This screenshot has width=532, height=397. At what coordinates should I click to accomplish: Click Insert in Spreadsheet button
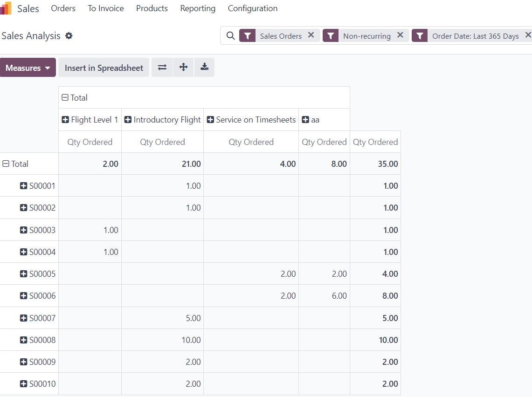[x=104, y=68]
